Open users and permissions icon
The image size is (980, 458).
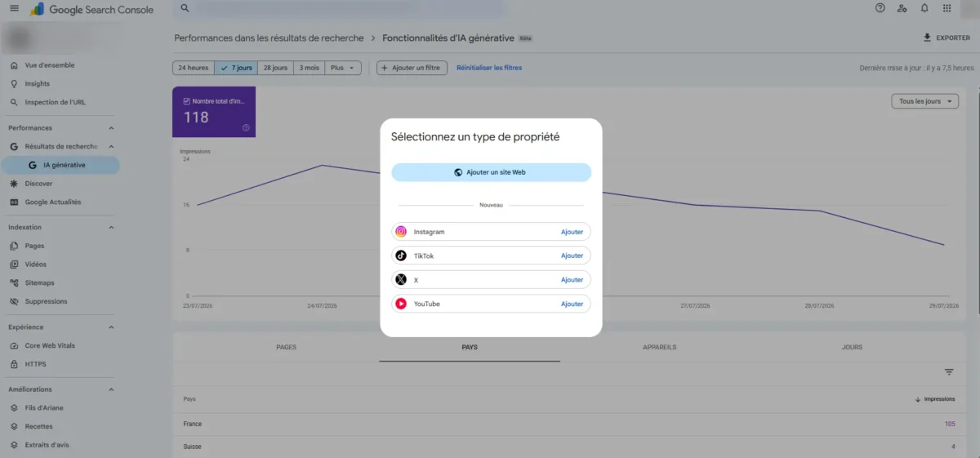pyautogui.click(x=902, y=8)
